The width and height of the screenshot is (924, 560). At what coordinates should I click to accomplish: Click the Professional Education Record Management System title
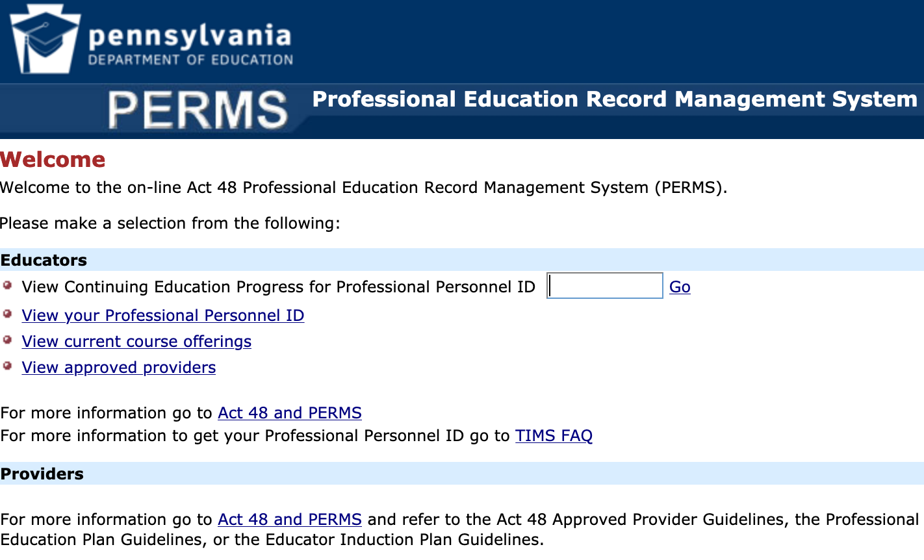[x=614, y=99]
